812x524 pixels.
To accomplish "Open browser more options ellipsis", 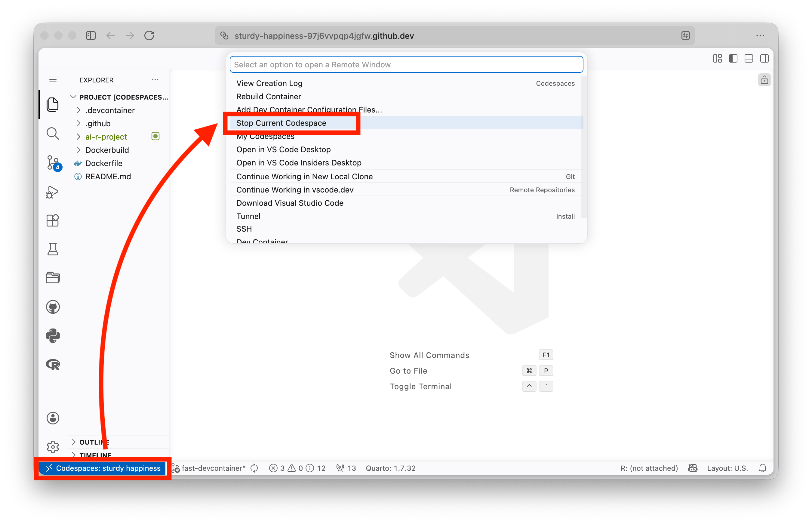I will click(760, 36).
